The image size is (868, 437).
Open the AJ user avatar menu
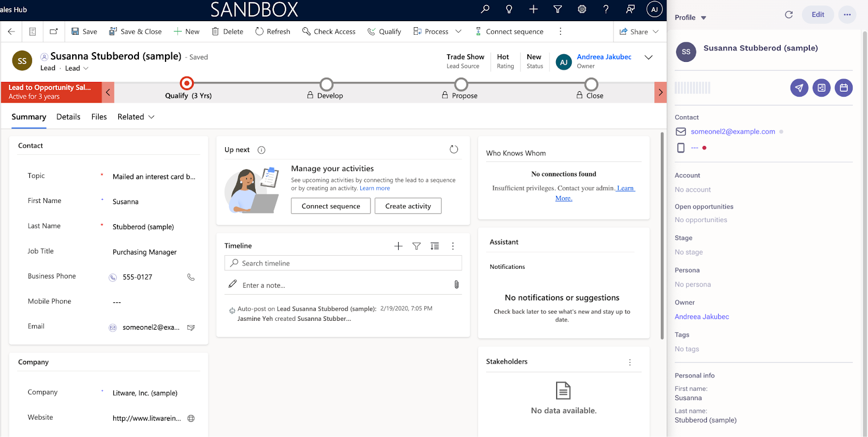point(654,9)
